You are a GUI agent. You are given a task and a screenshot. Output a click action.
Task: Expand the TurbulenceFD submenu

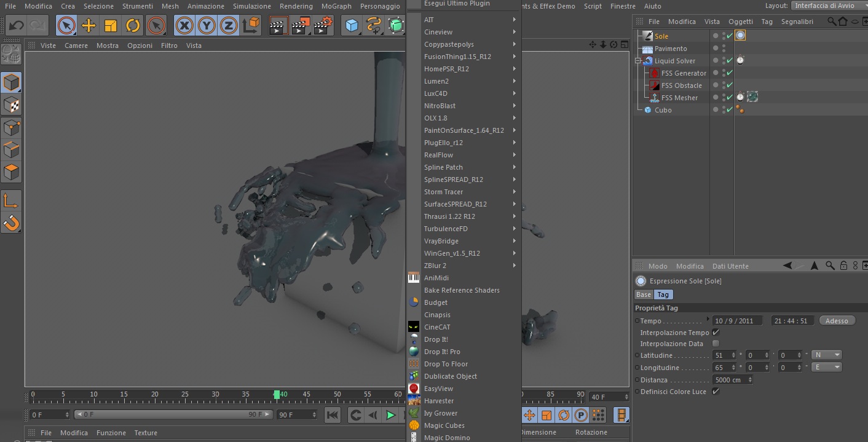tap(464, 229)
